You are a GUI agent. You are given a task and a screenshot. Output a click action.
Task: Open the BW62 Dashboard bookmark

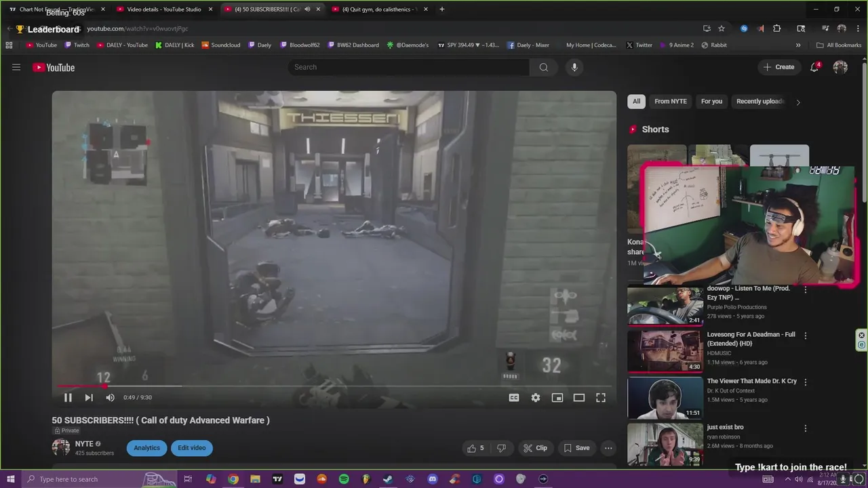[x=353, y=45]
